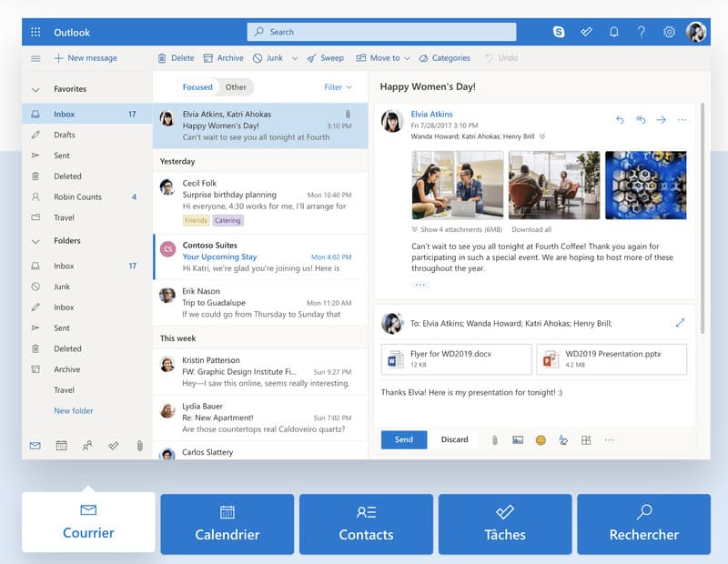Pop out the reply draft window
The height and width of the screenshot is (564, 728).
[680, 323]
